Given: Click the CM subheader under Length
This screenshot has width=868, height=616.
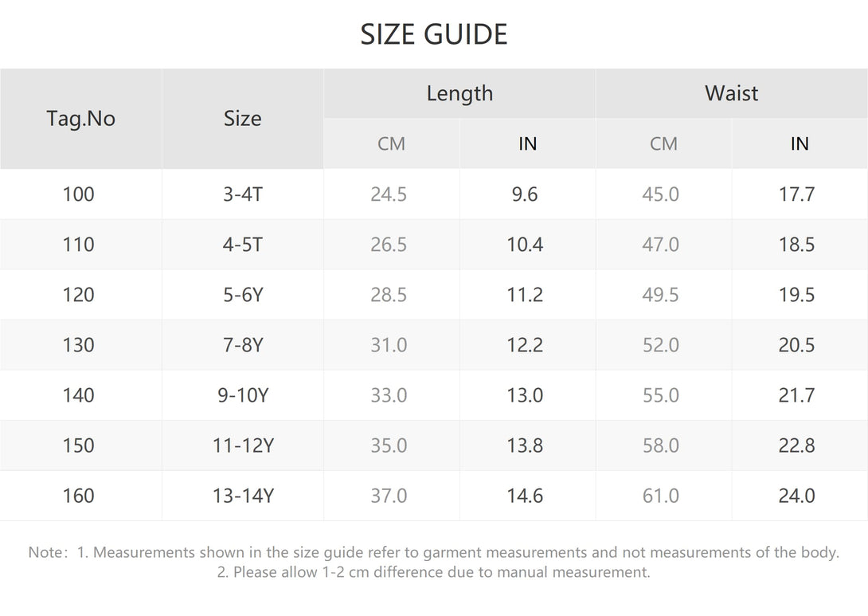Looking at the screenshot, I should [391, 143].
